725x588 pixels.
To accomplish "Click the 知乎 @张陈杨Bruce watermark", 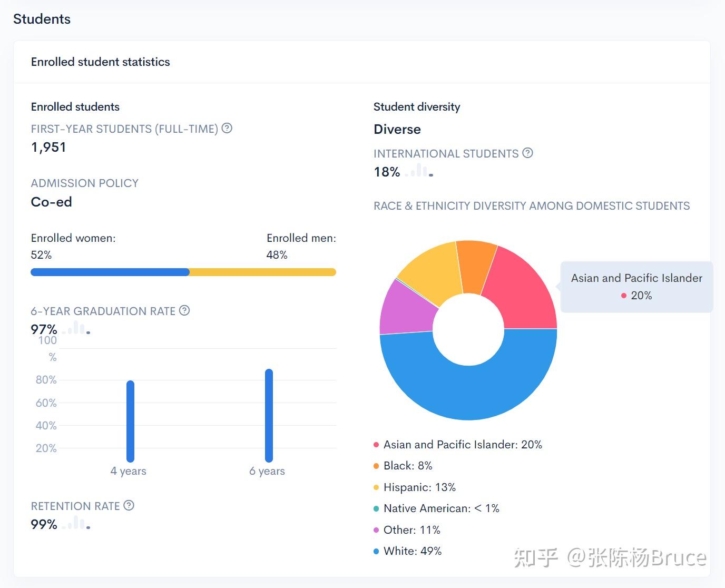I will point(609,557).
